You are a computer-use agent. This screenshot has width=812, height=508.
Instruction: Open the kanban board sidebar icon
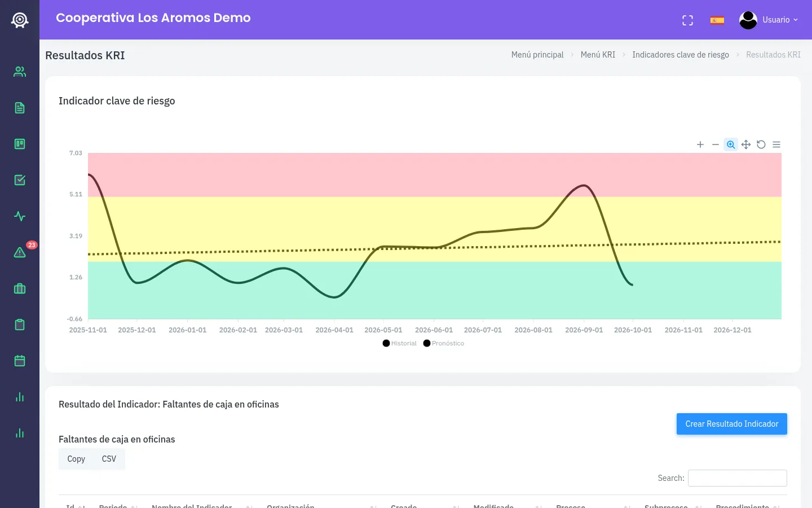click(20, 144)
